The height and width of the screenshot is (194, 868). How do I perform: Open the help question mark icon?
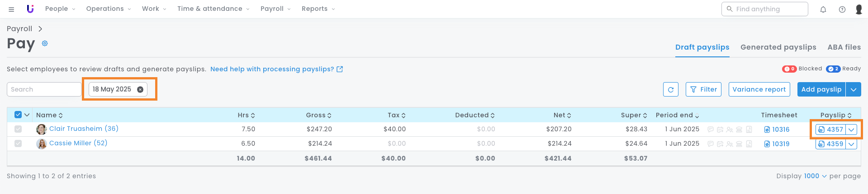(x=842, y=9)
